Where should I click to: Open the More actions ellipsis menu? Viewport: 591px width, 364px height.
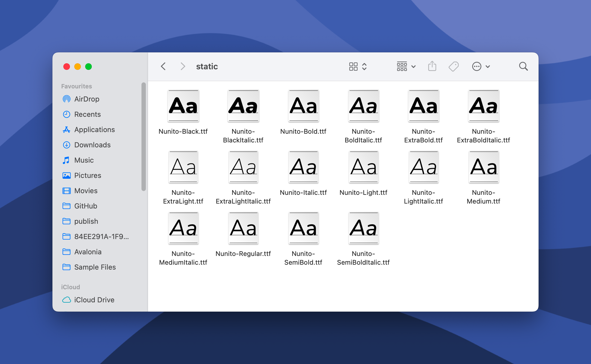477,66
